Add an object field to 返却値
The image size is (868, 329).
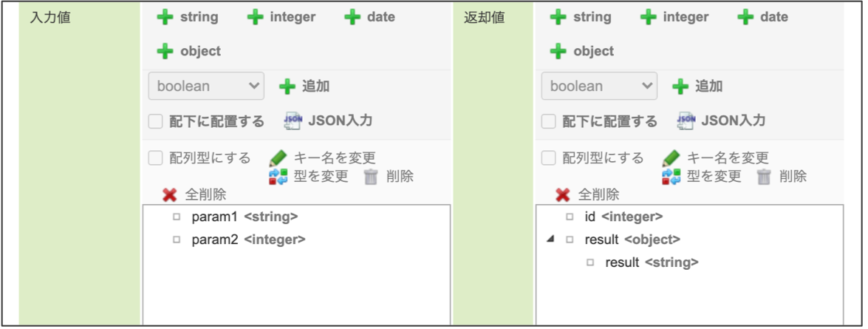582,51
